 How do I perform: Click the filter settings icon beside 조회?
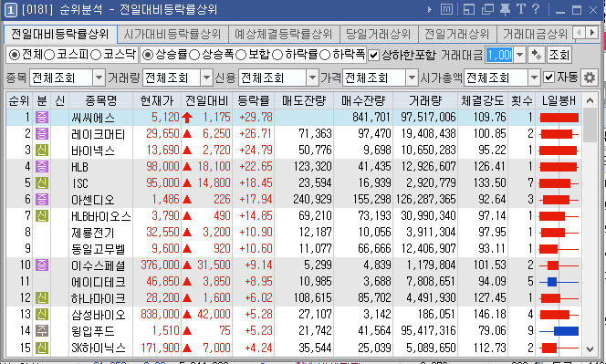click(x=536, y=56)
